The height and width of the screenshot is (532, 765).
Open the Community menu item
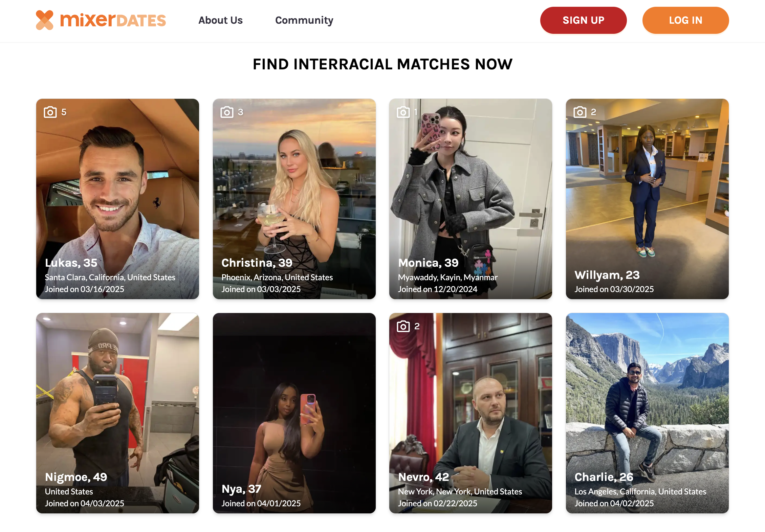304,20
